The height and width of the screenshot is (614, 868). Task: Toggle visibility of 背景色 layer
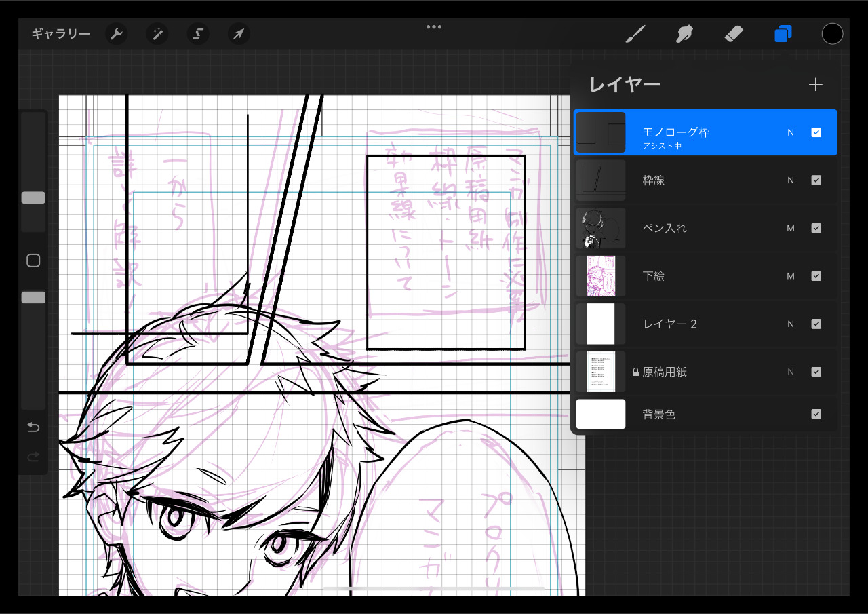[816, 414]
